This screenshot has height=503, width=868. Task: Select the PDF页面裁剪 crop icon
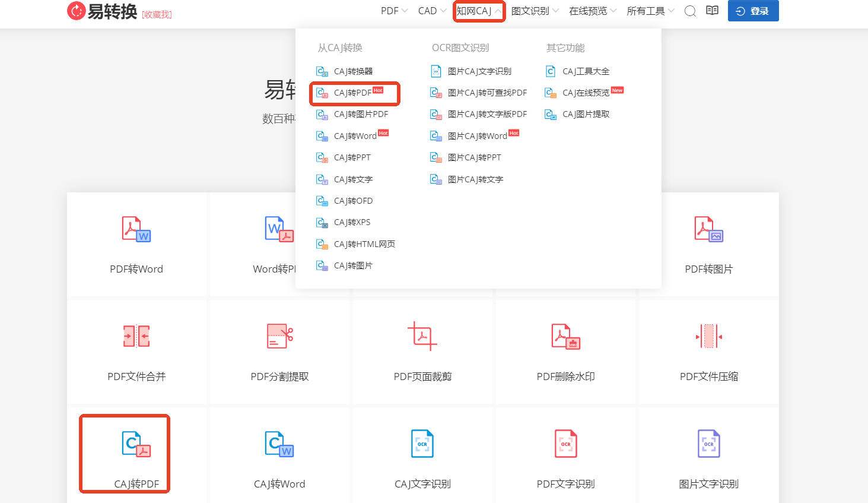(x=422, y=336)
